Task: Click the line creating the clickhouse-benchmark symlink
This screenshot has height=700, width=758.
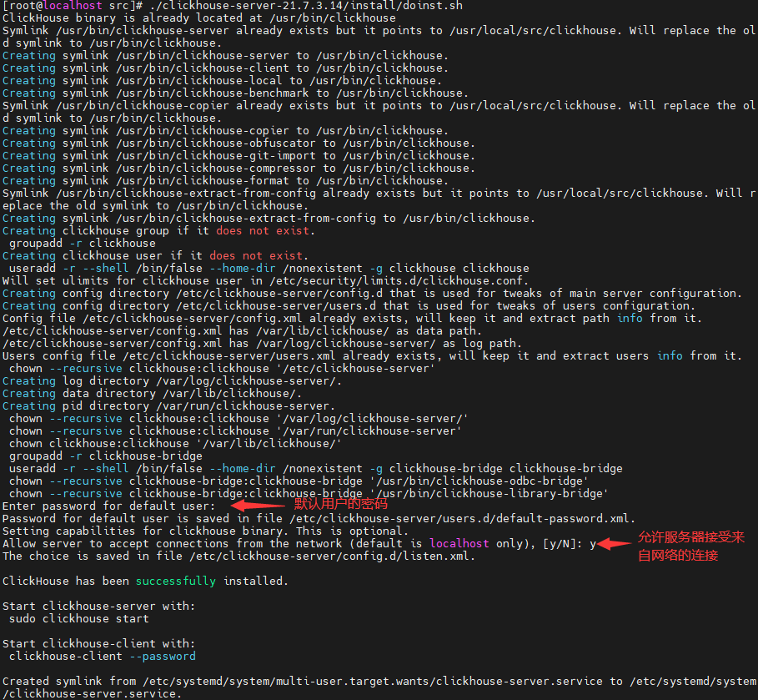Action: 235,93
